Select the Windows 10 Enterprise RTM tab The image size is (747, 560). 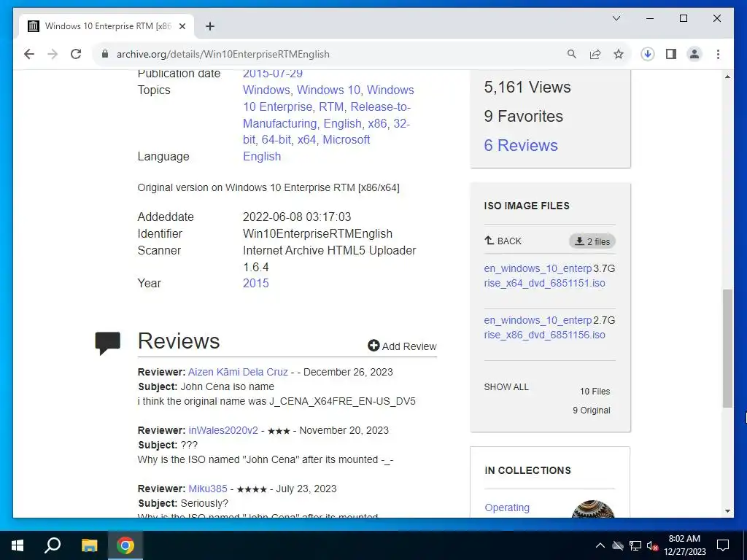point(107,26)
